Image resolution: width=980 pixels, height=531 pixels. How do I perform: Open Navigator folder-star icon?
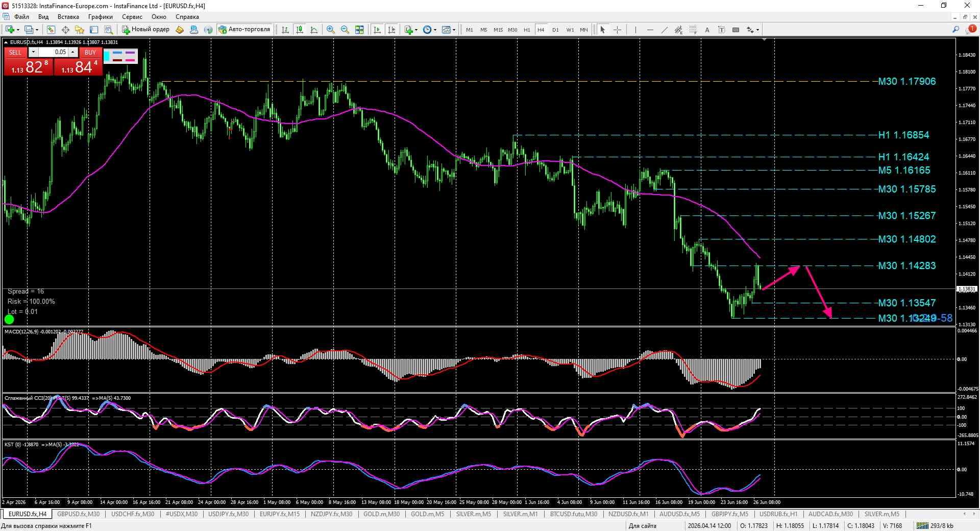click(80, 30)
